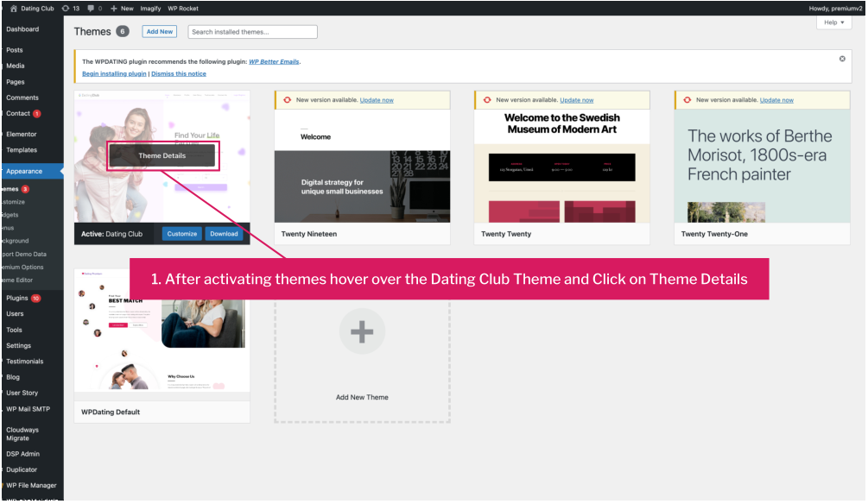Open Customize submenu item

13,202
